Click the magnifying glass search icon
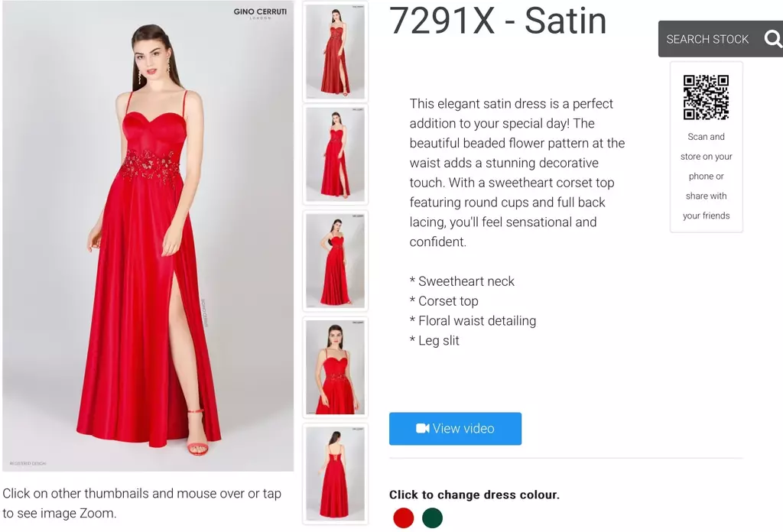 point(773,38)
